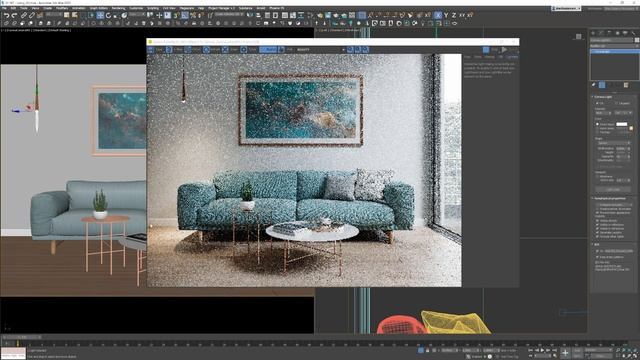The image size is (640, 360).
Task: Click the X axis constraint button
Action: (438, 15)
